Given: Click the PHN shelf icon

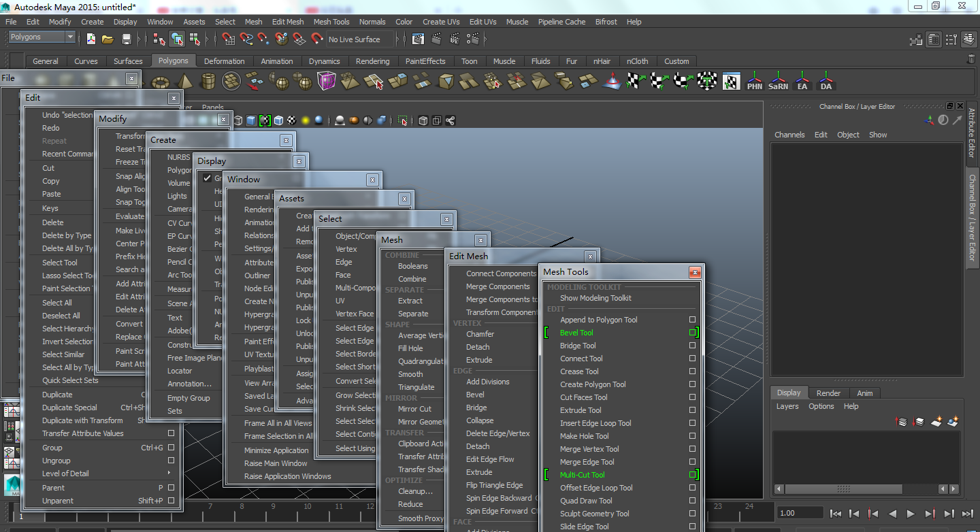Looking at the screenshot, I should (755, 82).
